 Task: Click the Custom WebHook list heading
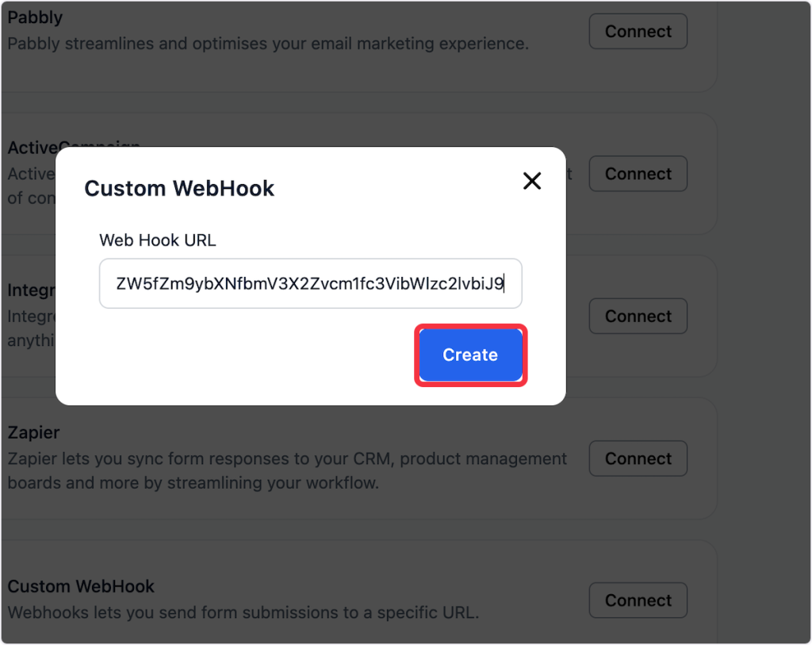81,586
